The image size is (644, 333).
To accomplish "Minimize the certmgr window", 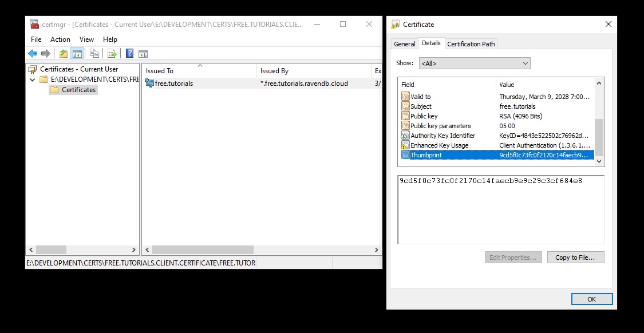I will [x=317, y=24].
